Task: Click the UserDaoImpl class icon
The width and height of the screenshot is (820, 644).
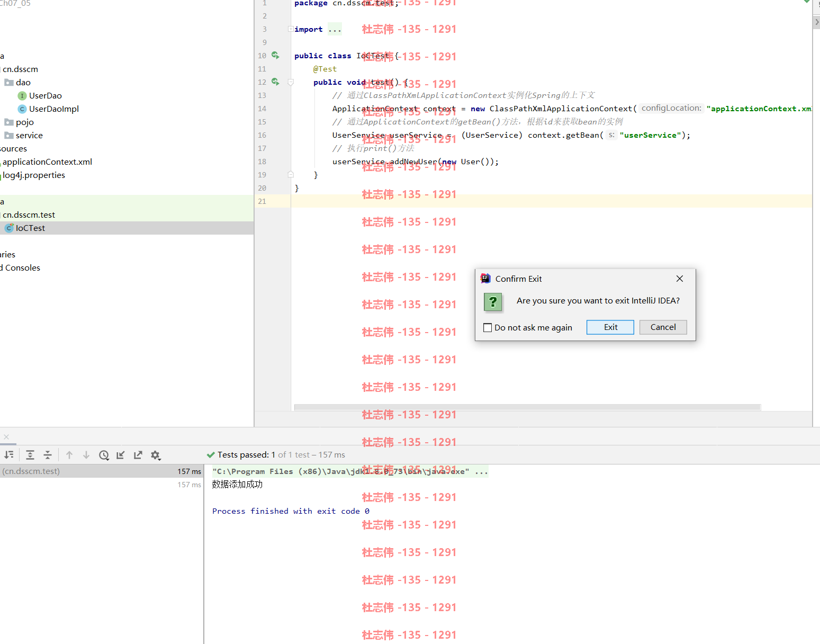Action: click(22, 109)
